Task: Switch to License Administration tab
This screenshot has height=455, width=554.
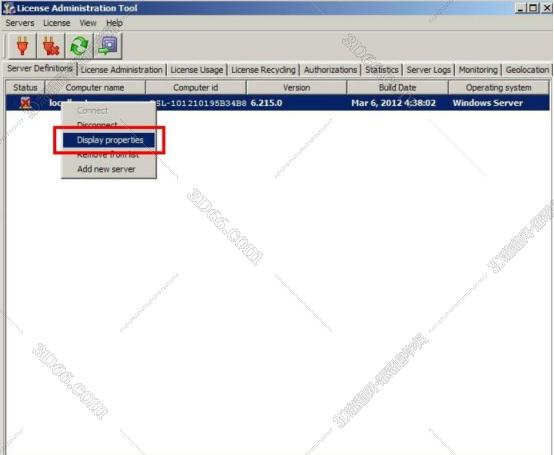Action: [122, 70]
